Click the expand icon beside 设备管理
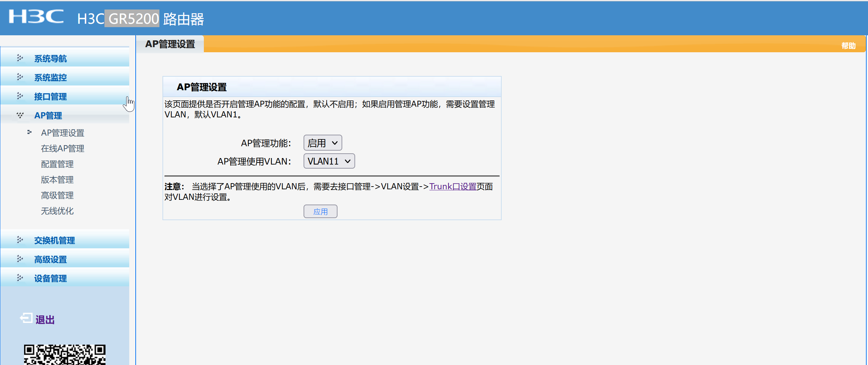 (20, 278)
